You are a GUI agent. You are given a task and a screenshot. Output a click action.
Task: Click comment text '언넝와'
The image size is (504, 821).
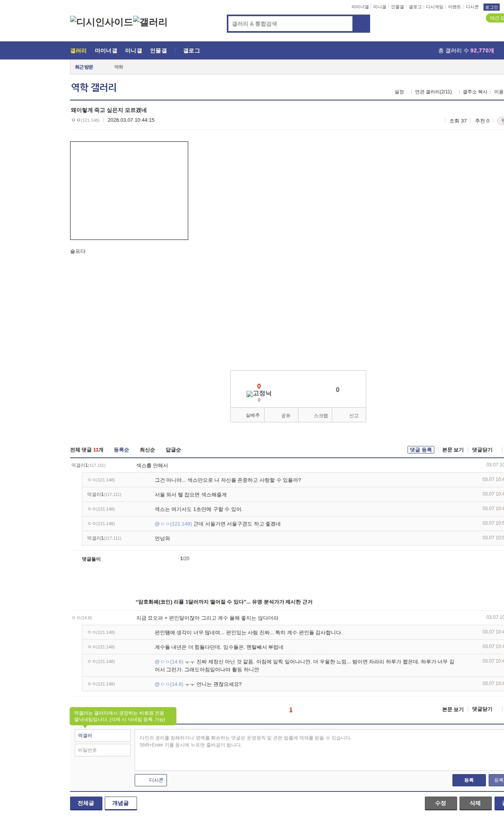coord(162,538)
